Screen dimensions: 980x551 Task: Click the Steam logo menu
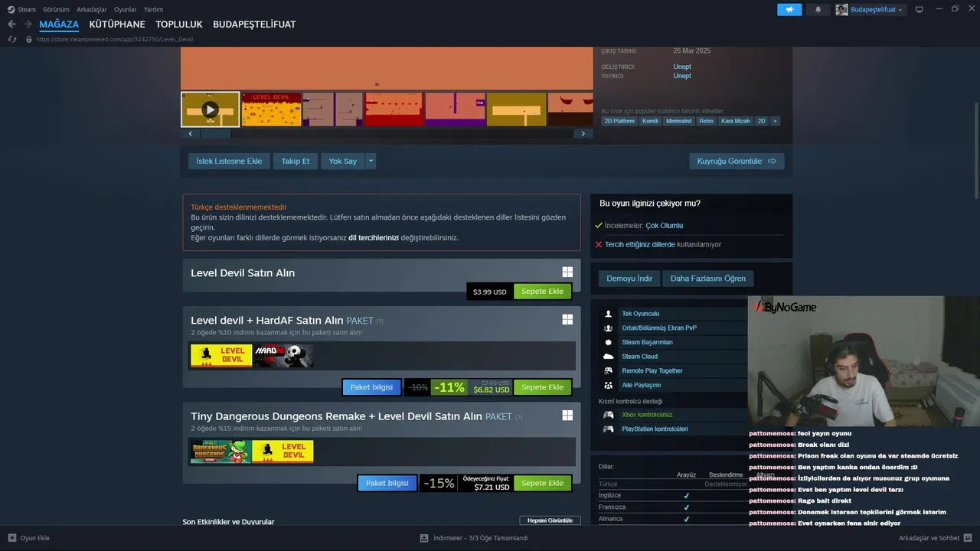click(21, 9)
